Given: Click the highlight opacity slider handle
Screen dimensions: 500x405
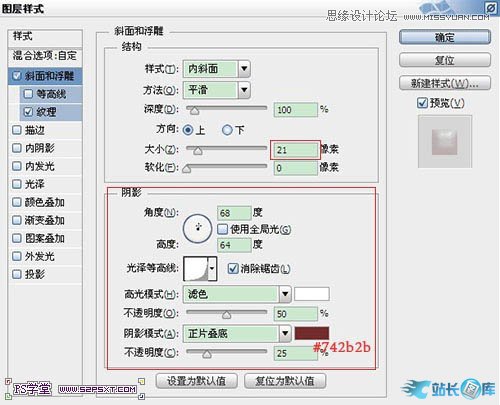Looking at the screenshot, I should (x=227, y=315).
